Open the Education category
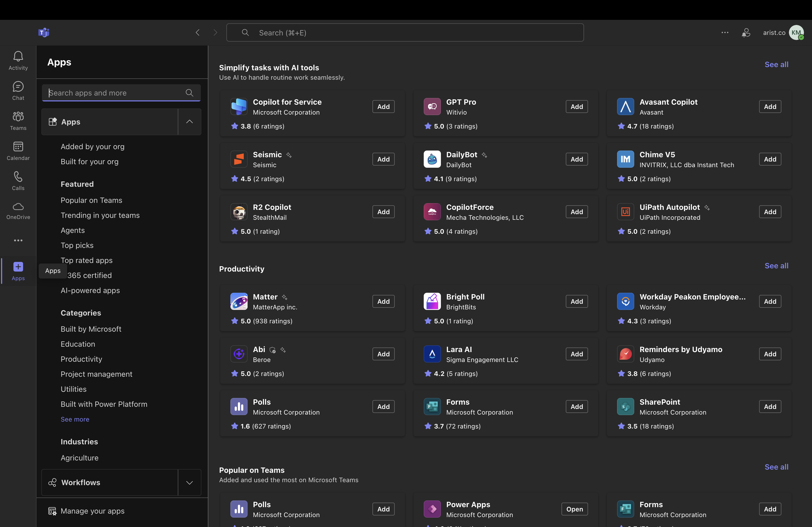 tap(78, 344)
